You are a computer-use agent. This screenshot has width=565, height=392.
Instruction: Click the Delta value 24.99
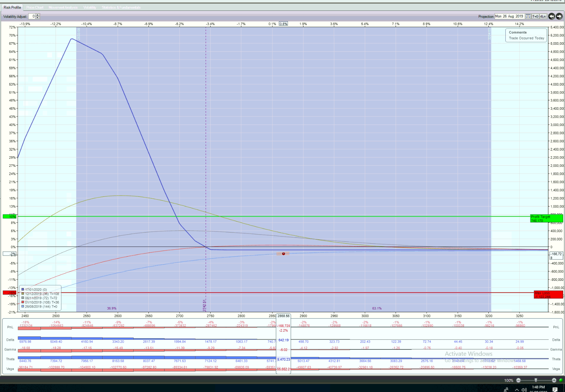coord(520,341)
